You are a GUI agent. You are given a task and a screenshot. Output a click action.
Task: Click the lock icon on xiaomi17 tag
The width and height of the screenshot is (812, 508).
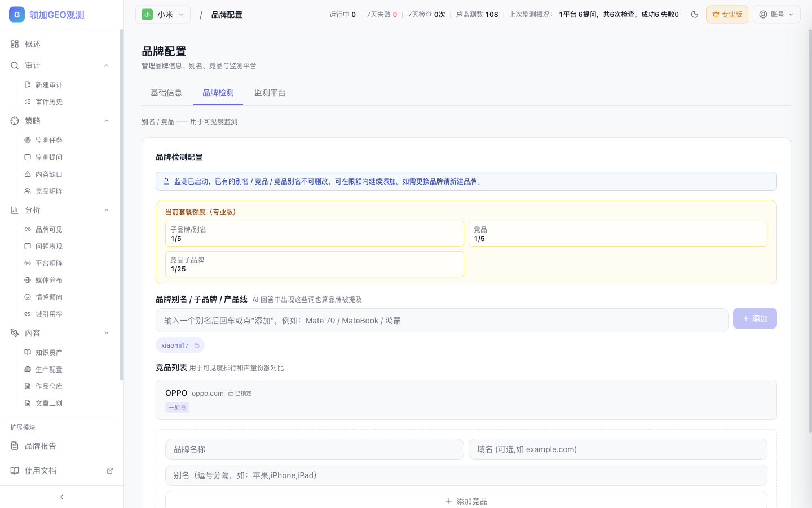197,345
